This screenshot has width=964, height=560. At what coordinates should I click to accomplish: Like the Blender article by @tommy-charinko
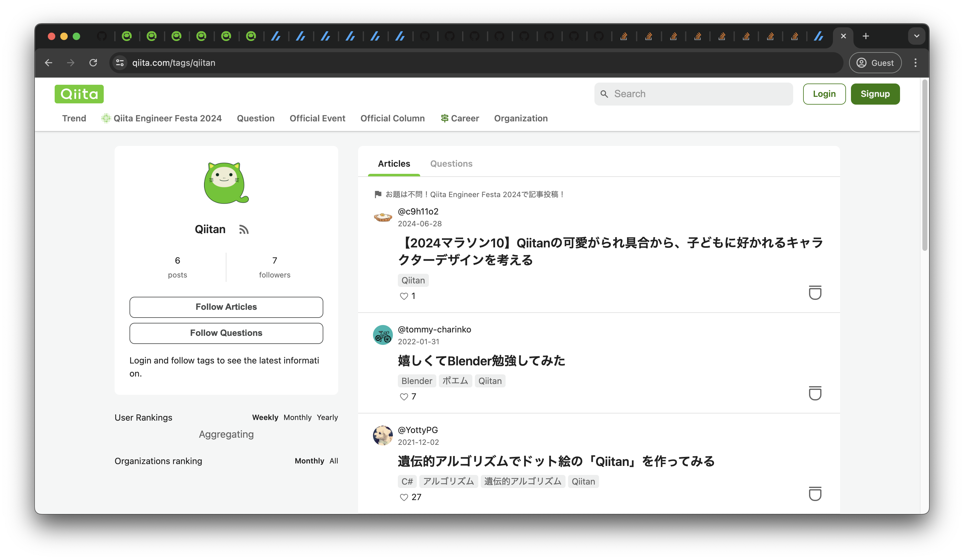pos(403,397)
